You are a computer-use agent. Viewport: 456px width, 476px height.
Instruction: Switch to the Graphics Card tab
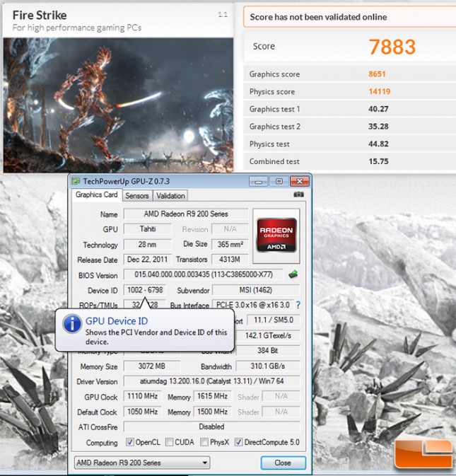pyautogui.click(x=97, y=195)
